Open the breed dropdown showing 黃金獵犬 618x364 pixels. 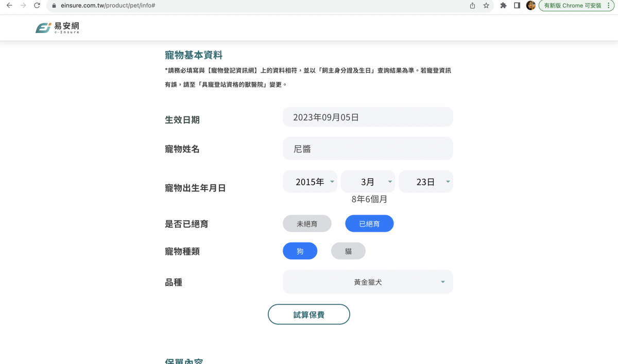[368, 282]
